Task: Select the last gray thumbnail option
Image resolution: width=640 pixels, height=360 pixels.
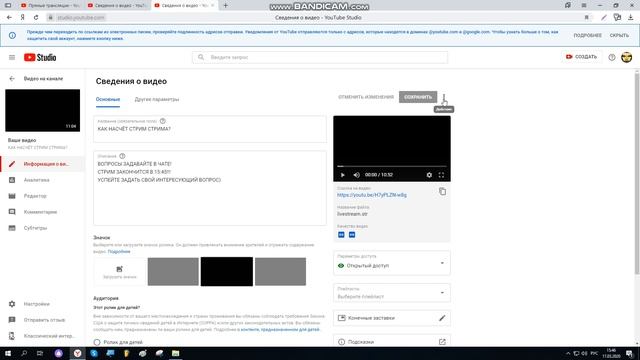Action: pos(280,271)
